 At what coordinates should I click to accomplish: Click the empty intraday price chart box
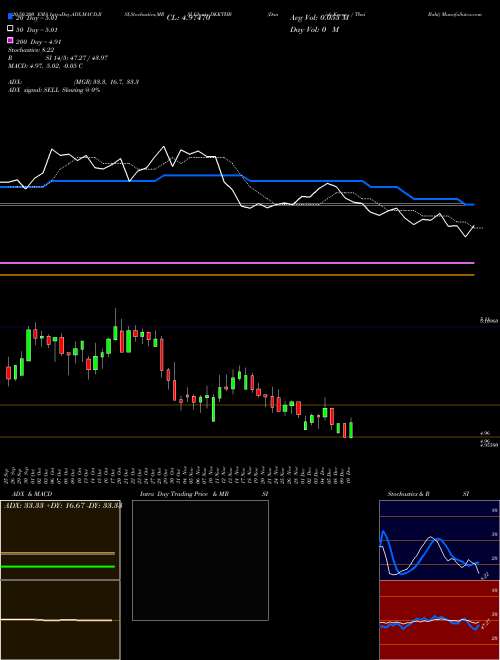tap(200, 560)
